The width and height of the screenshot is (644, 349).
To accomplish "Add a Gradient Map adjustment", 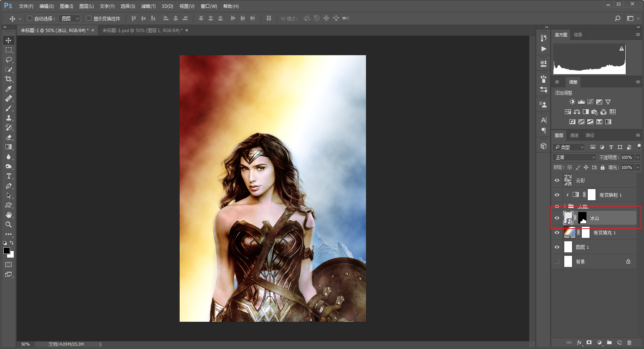I will click(608, 122).
